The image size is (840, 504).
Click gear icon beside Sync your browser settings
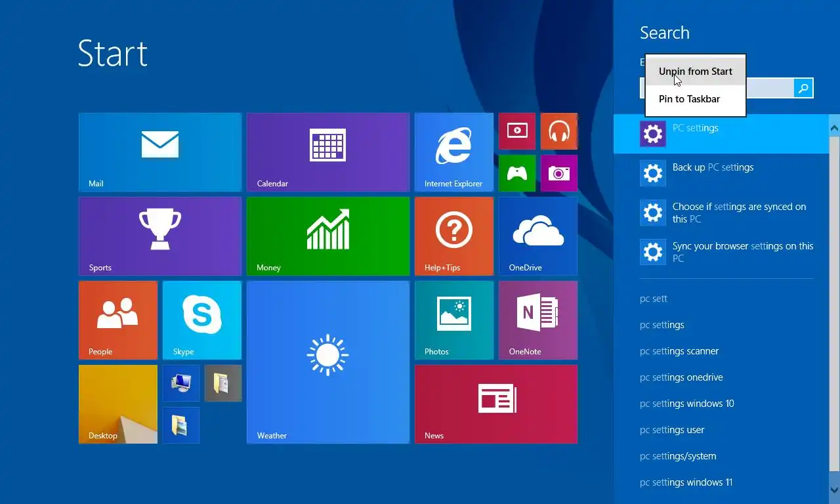[653, 252]
